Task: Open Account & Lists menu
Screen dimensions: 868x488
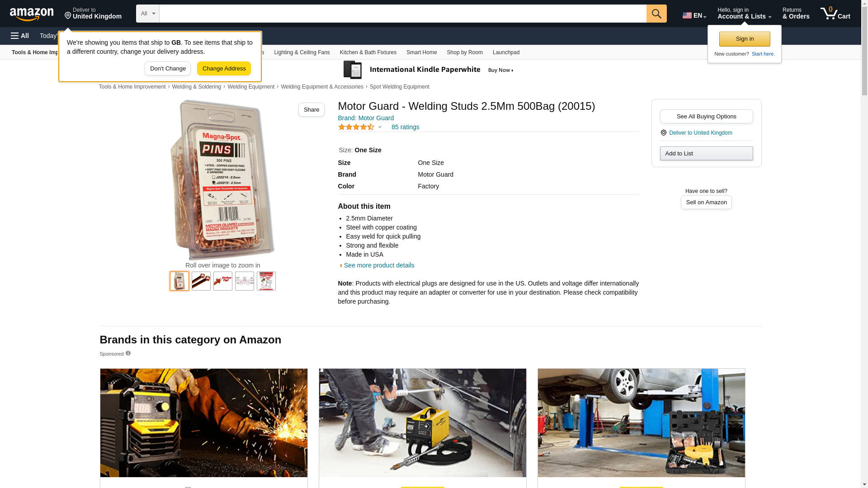Action: 744,14
